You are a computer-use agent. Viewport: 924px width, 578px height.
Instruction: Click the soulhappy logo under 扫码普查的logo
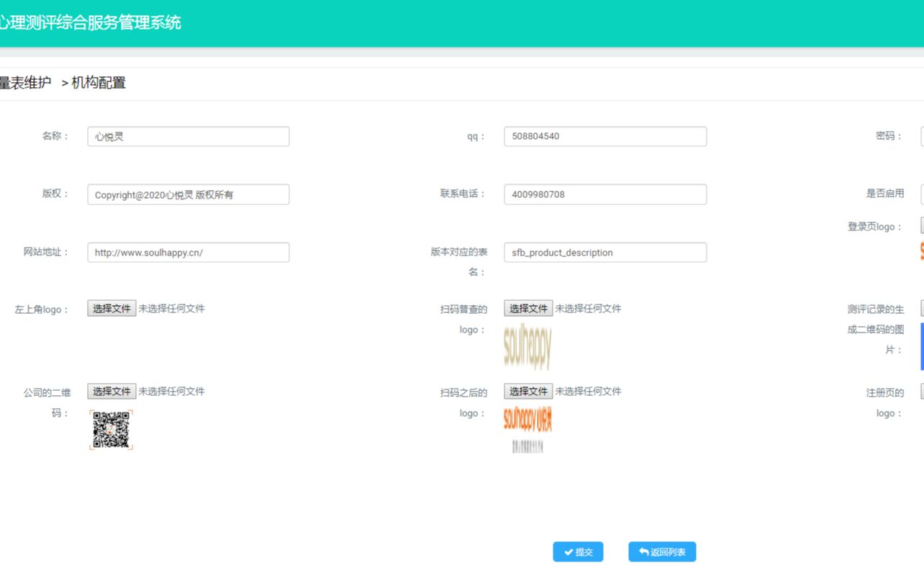pyautogui.click(x=527, y=346)
